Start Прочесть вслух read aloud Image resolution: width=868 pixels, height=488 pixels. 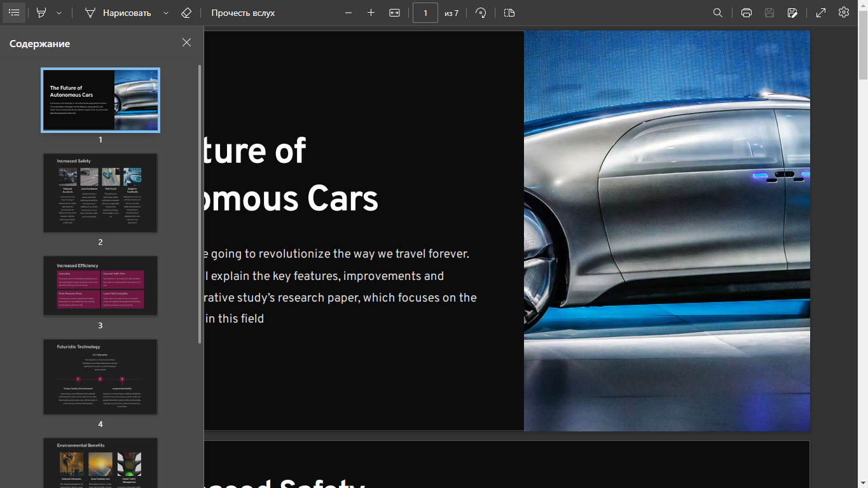pyautogui.click(x=243, y=13)
